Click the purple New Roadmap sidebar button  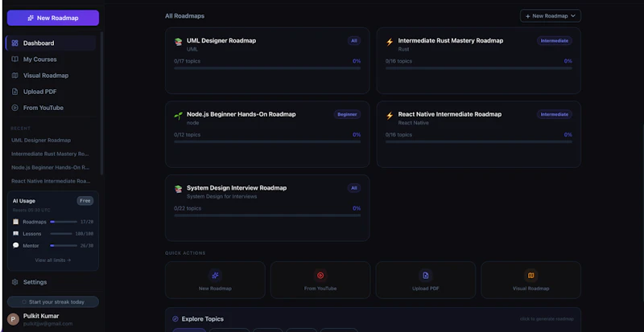coord(53,18)
